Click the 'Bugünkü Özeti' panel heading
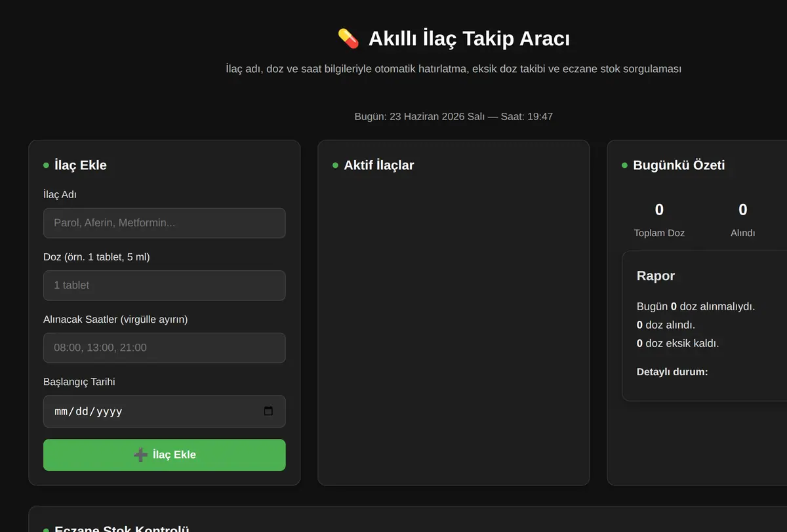The width and height of the screenshot is (787, 532). point(679,165)
